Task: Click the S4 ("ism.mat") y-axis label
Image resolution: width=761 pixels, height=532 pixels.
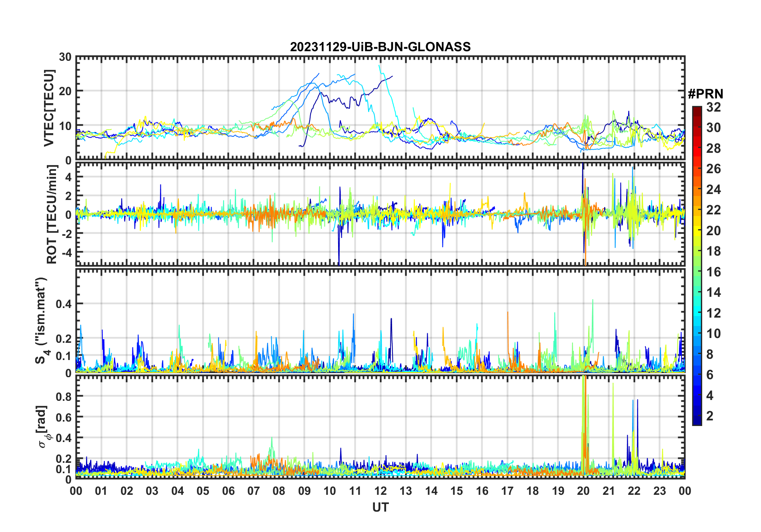Action: pyautogui.click(x=42, y=320)
